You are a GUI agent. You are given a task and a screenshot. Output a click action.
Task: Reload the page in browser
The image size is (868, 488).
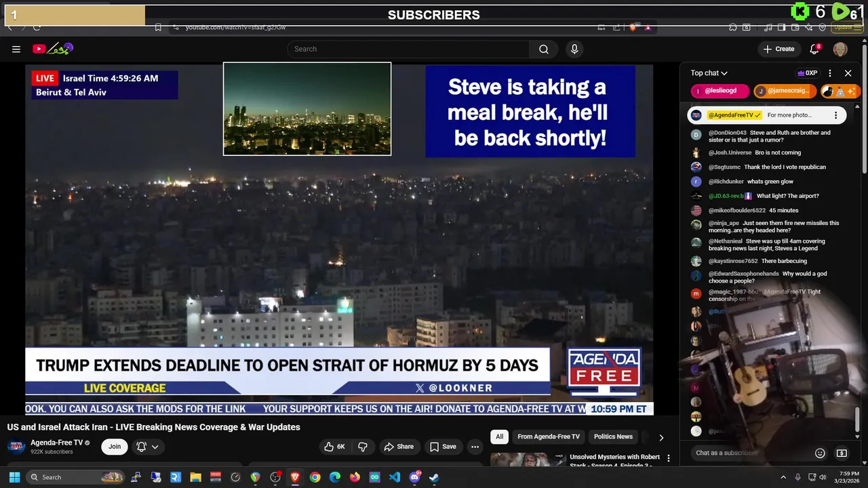[x=37, y=27]
